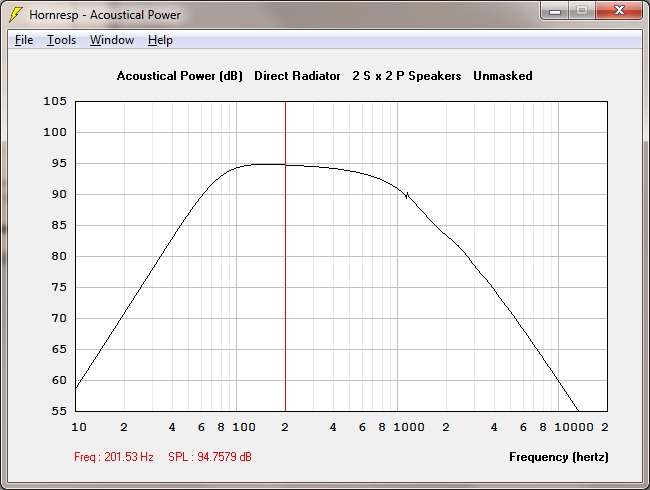This screenshot has height=490, width=650.
Task: Click the 60 dB axis label
Action: (59, 380)
